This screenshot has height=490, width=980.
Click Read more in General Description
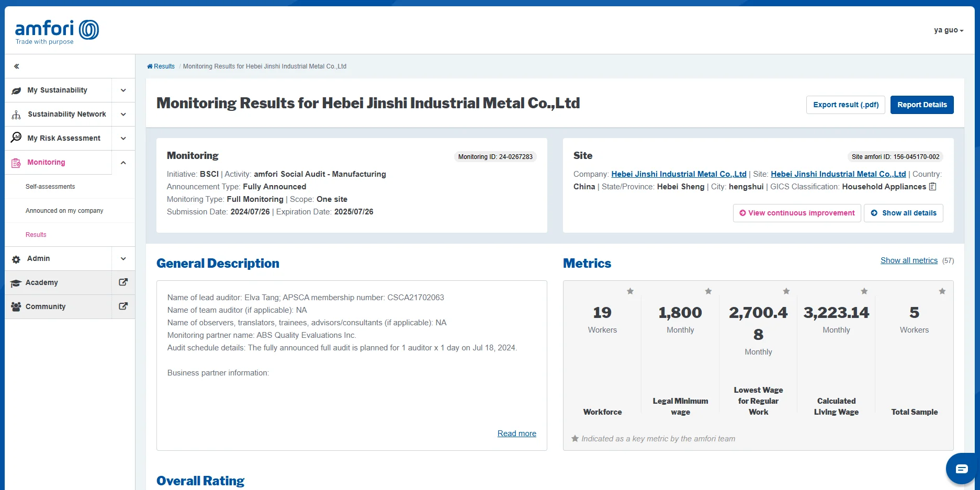coord(516,434)
